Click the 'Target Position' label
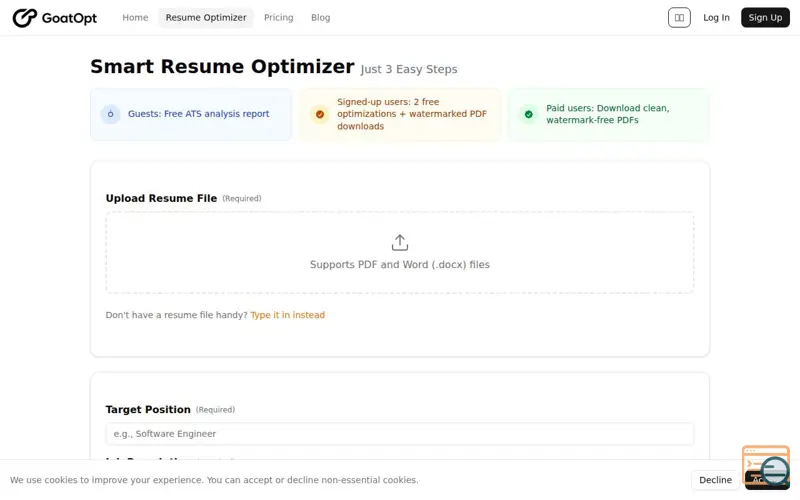 pos(148,409)
